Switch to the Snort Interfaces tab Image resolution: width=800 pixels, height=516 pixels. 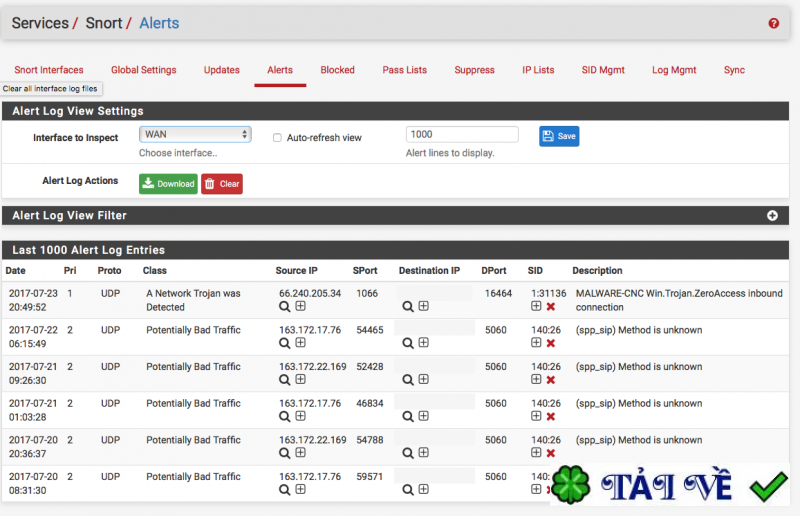point(49,70)
